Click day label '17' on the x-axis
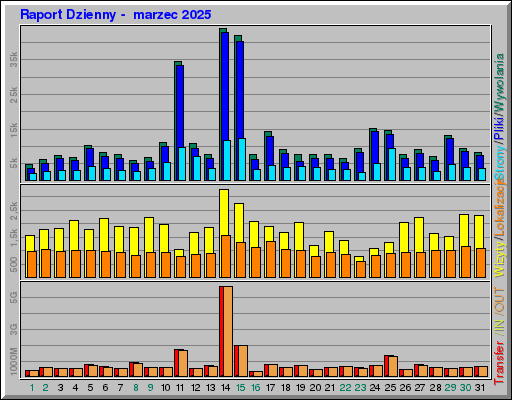This screenshot has height=400, width=512. [x=270, y=388]
